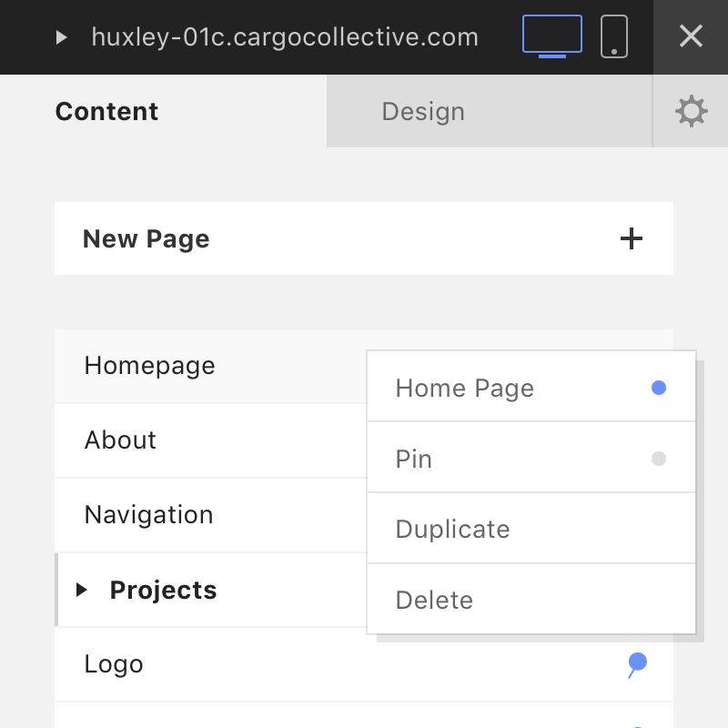728x728 pixels.
Task: Toggle the Home Page blue dot
Action: (x=659, y=389)
